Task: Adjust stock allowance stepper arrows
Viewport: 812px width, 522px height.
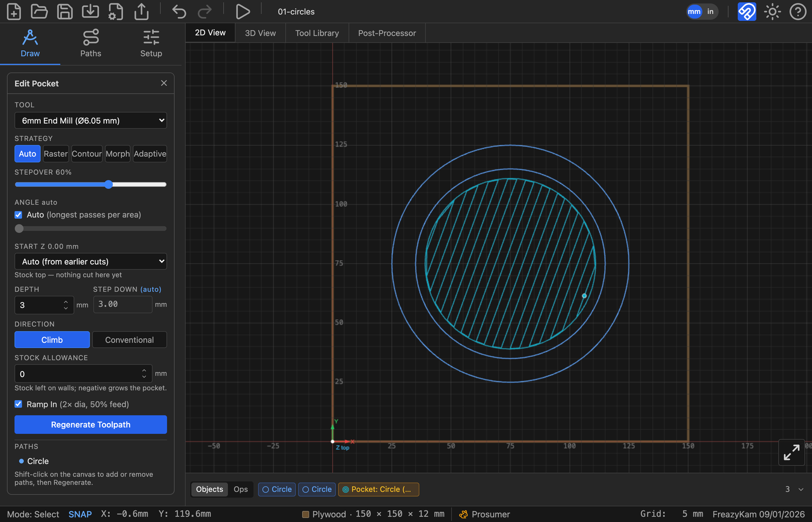Action: coord(144,374)
